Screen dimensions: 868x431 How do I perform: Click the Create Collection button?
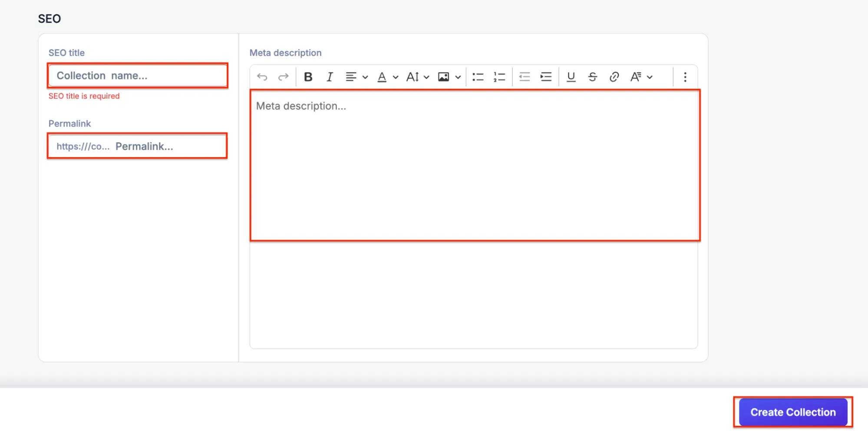coord(793,412)
